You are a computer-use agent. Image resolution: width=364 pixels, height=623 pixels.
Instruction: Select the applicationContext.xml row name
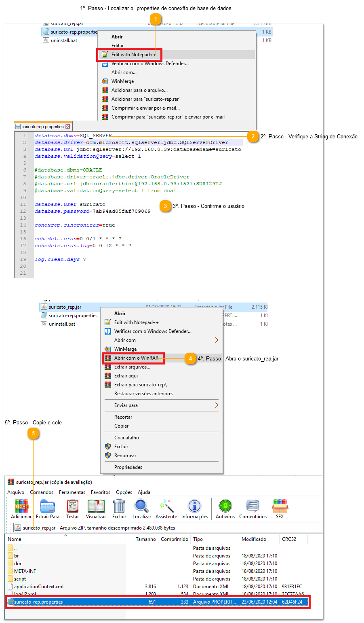coord(38,587)
